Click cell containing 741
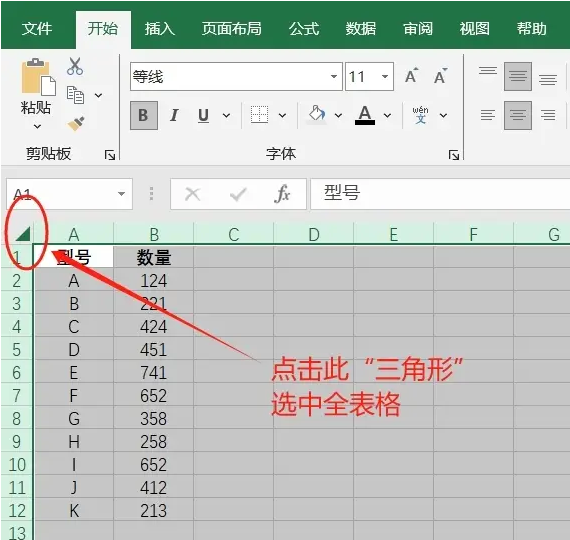 coord(154,372)
